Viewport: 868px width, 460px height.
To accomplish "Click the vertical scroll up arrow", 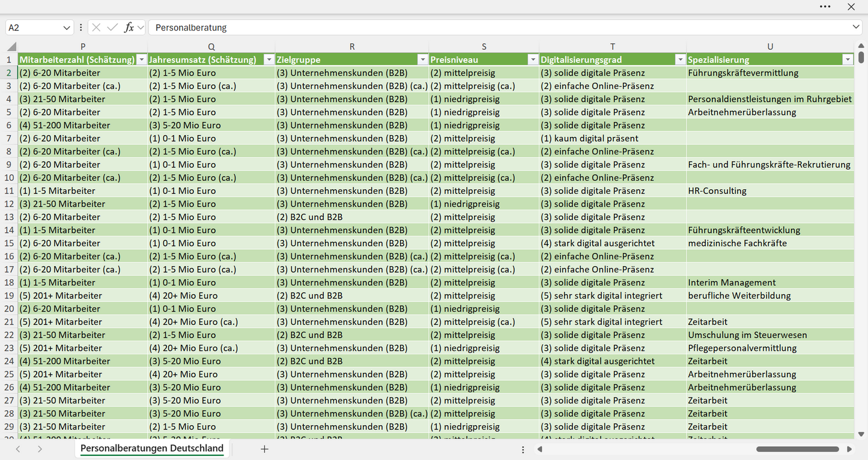I will 861,45.
